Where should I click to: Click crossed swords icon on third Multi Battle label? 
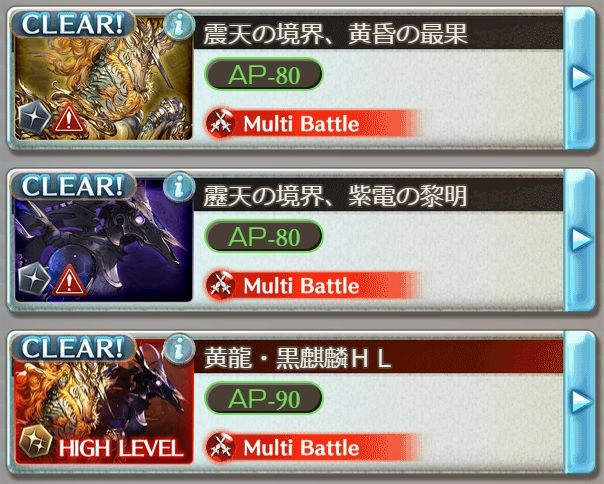221,447
